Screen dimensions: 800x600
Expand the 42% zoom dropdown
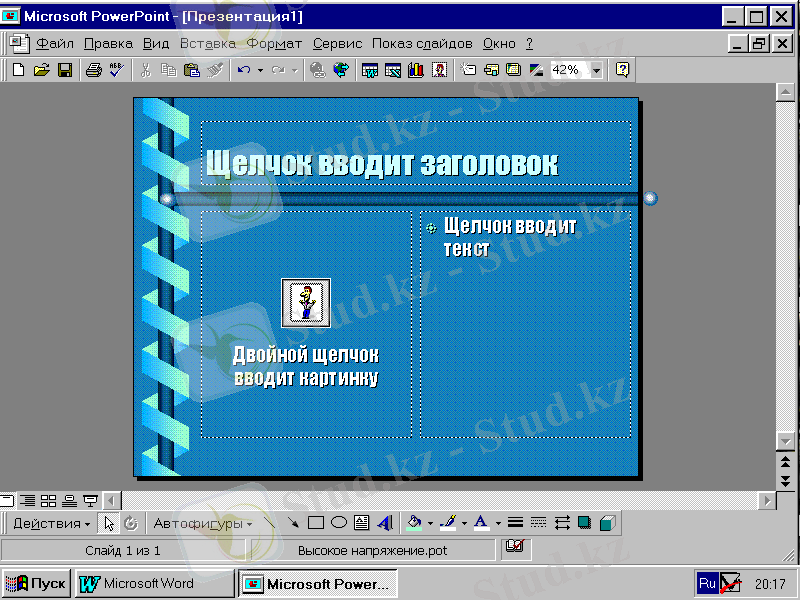tap(596, 70)
